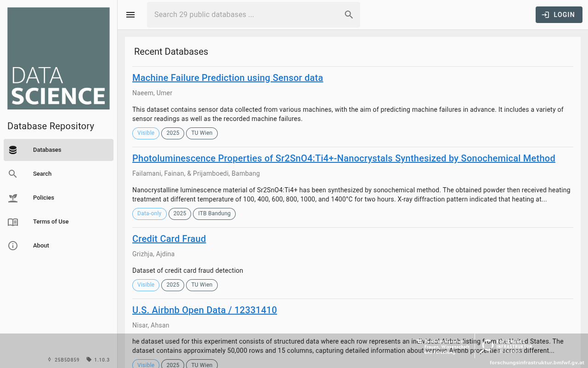The width and height of the screenshot is (588, 368).
Task: Click author name Nisar, Ahsan
Action: click(x=151, y=325)
